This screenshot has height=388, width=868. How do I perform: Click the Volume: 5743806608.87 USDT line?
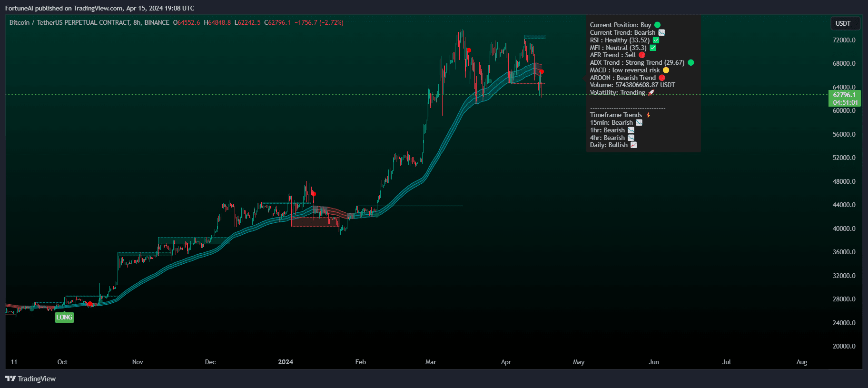point(632,85)
